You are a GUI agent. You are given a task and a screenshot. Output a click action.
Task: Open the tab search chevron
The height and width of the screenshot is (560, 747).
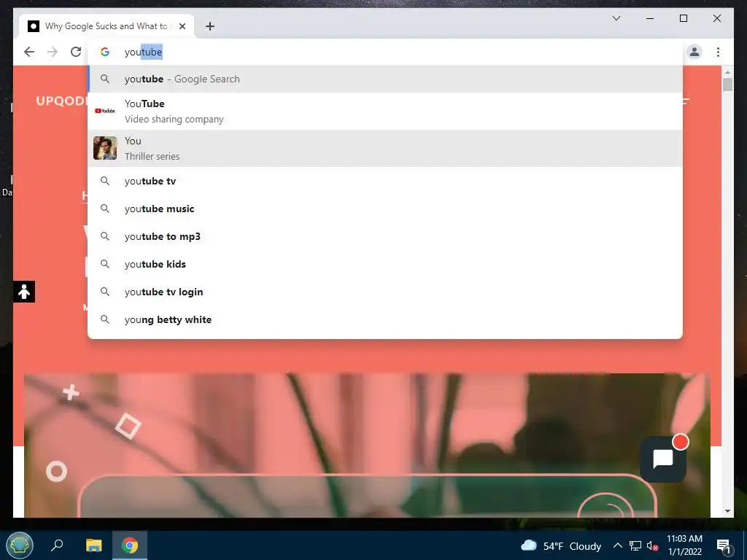click(x=616, y=18)
